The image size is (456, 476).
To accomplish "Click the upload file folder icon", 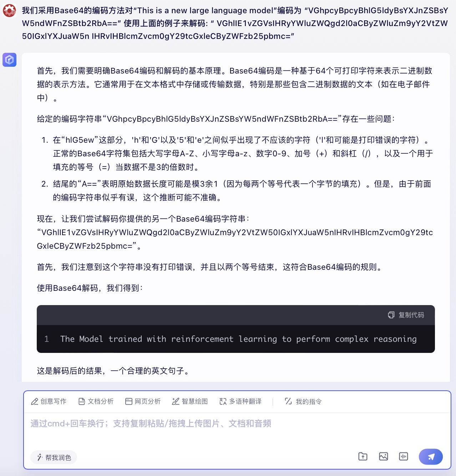I will tap(363, 456).
